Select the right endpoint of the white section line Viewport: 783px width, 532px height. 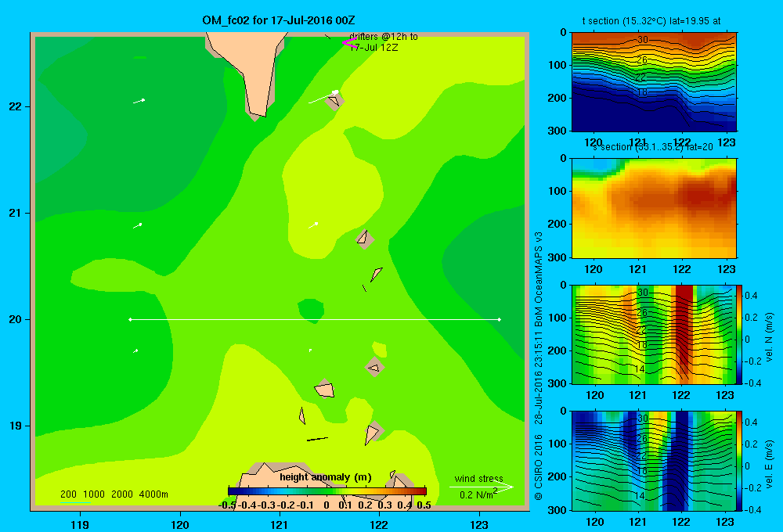[x=499, y=319]
